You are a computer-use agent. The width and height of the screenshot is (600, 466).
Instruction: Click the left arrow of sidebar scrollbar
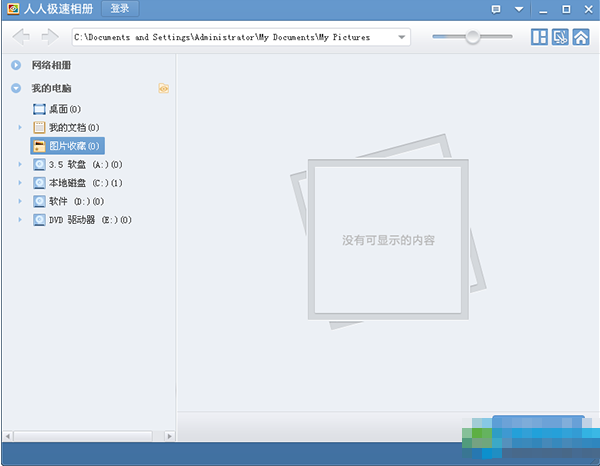[8, 436]
